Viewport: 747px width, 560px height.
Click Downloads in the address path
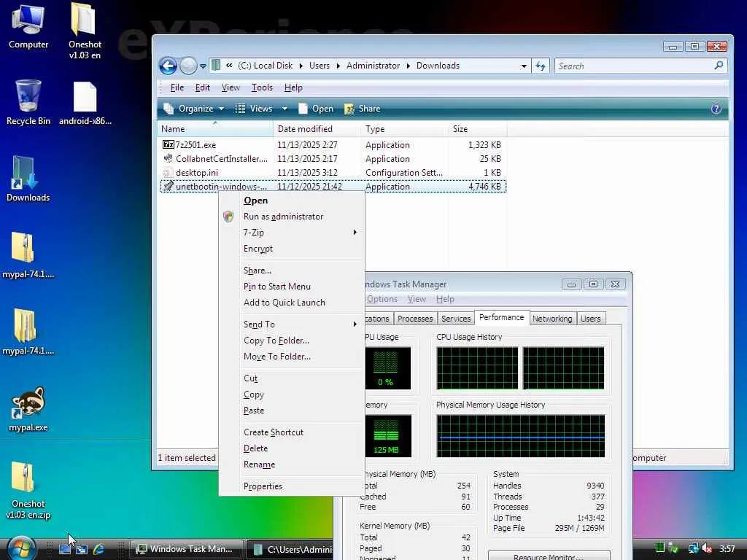point(438,66)
